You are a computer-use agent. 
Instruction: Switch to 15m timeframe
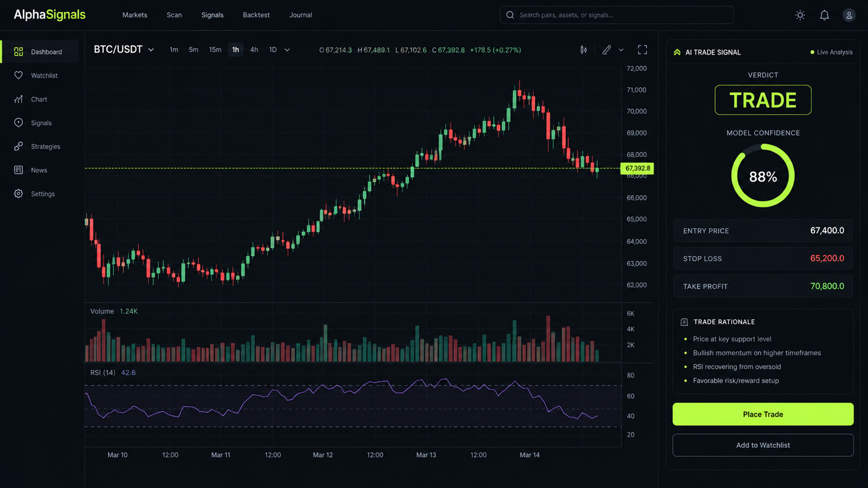point(215,50)
